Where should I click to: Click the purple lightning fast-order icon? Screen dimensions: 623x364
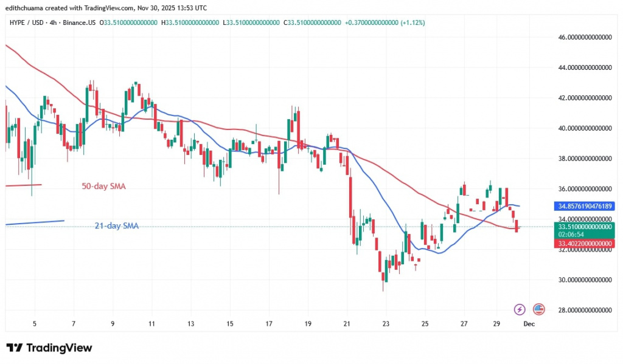(518, 310)
